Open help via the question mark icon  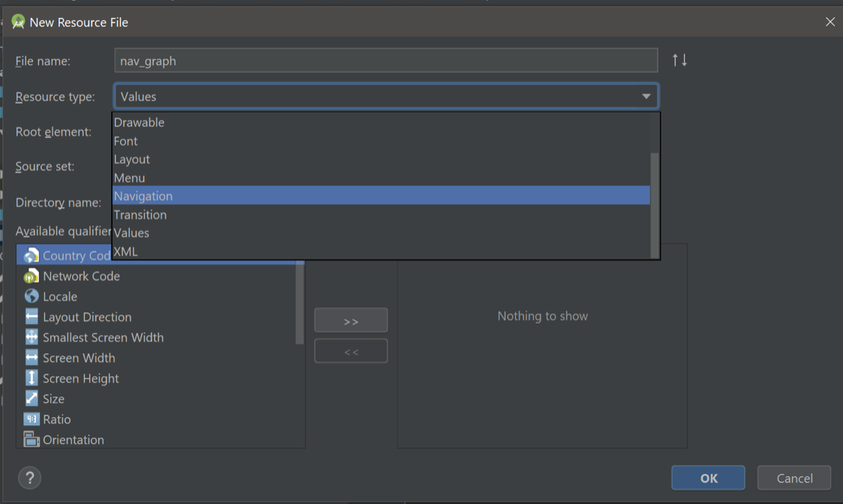[x=28, y=478]
